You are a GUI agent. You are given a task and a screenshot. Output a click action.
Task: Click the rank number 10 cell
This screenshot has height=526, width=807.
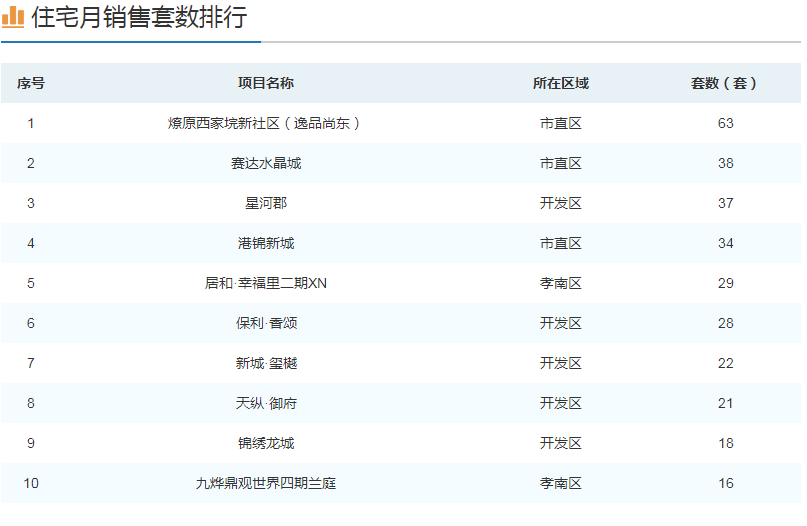pos(31,483)
